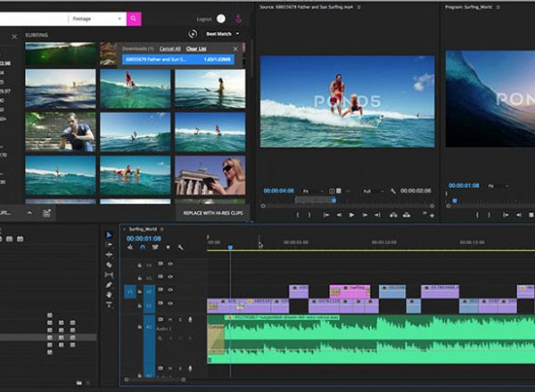The width and height of the screenshot is (535, 392).
Task: Toggle nest sequences button in timeline
Action: pyautogui.click(x=130, y=248)
